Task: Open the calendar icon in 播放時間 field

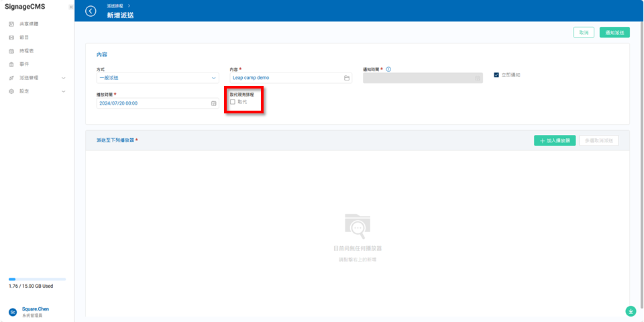Action: point(213,103)
